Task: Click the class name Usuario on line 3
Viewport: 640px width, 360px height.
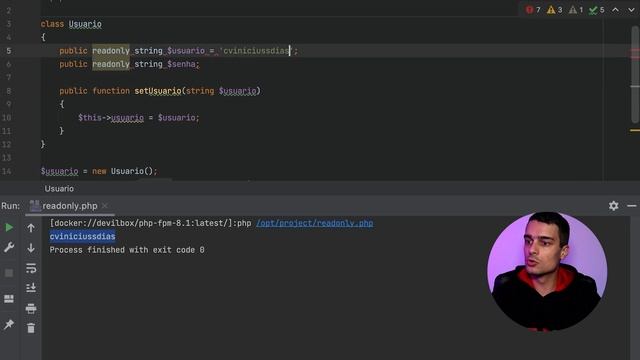Action: (x=85, y=24)
